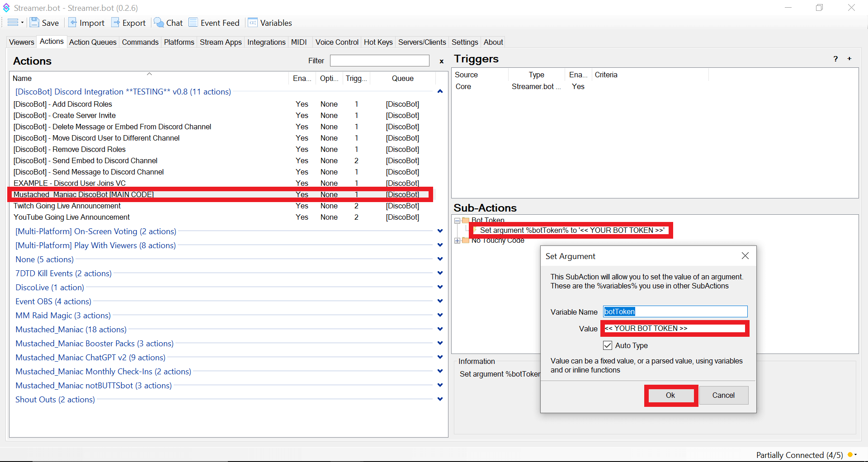Add a trigger with the plus icon

pos(849,59)
